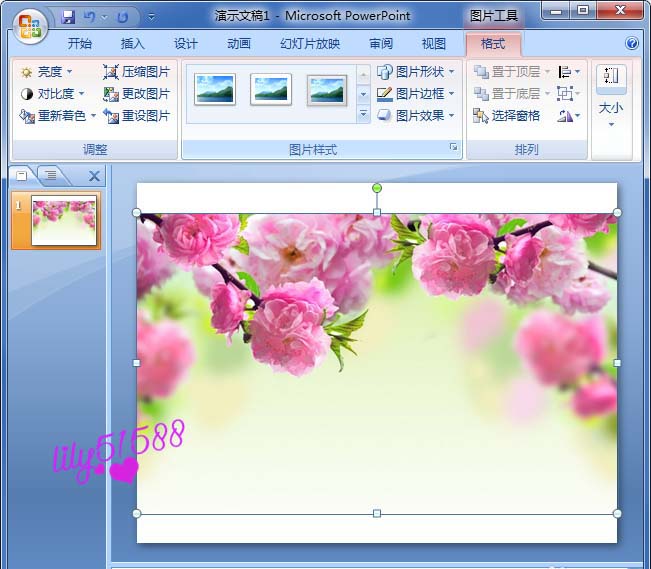Click the 图片边框 pencil icon
Viewport: 651px width, 569px height.
pyautogui.click(x=385, y=94)
